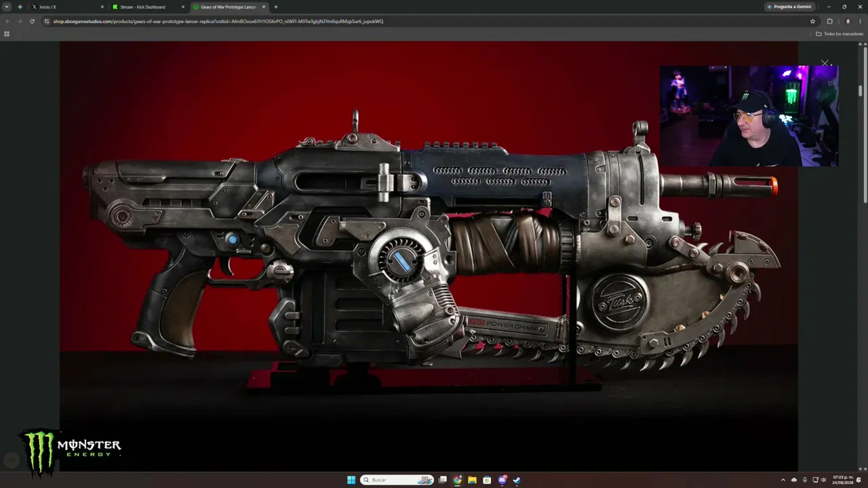Open the clock and date panel
The width and height of the screenshot is (868, 488).
pos(843,480)
